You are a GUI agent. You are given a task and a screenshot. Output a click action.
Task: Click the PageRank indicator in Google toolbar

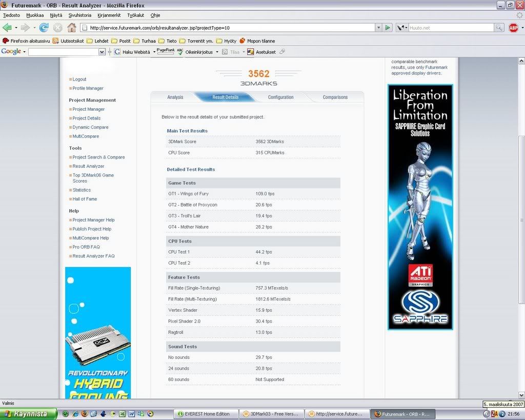tap(166, 51)
